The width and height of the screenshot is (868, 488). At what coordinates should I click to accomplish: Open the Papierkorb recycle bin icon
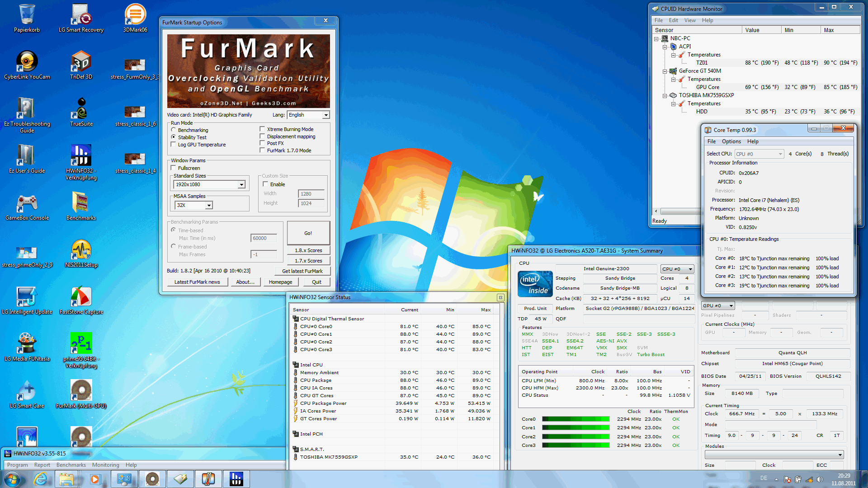point(27,15)
